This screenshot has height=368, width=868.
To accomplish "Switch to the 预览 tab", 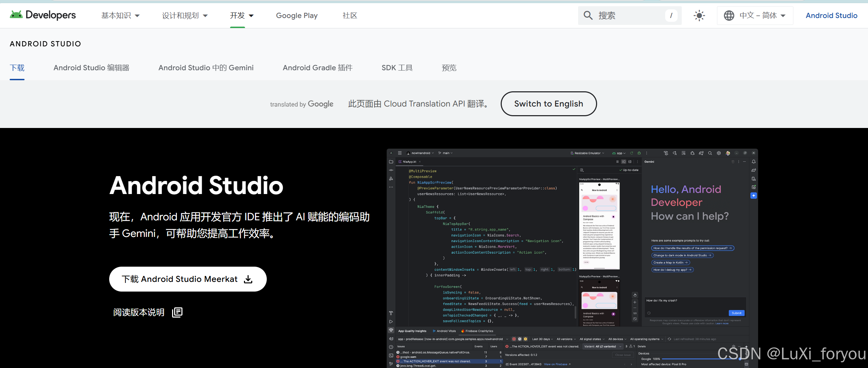I will coord(449,68).
